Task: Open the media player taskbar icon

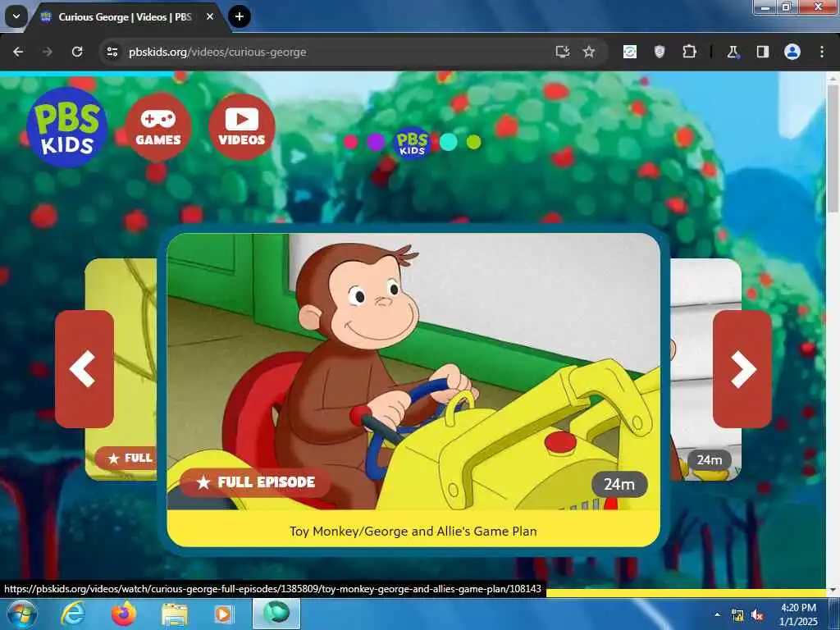Action: click(224, 615)
